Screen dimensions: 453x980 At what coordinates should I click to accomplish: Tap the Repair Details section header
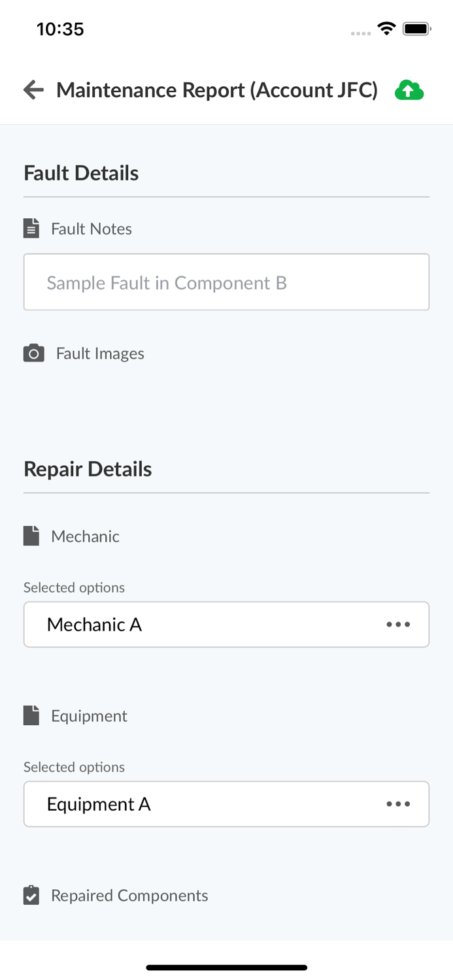88,469
